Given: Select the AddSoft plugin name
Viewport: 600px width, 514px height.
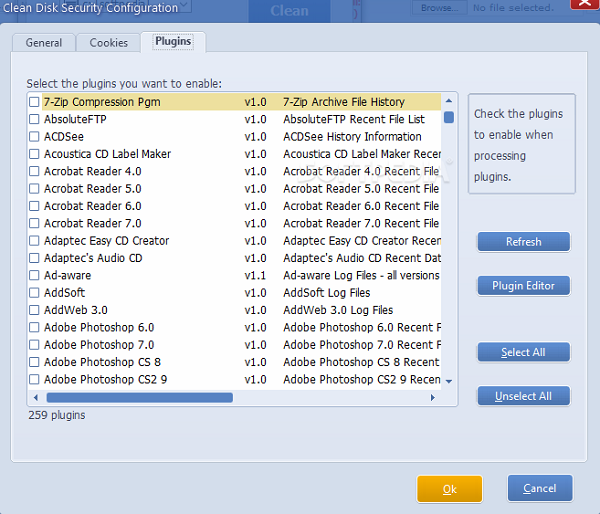Looking at the screenshot, I should point(64,293).
